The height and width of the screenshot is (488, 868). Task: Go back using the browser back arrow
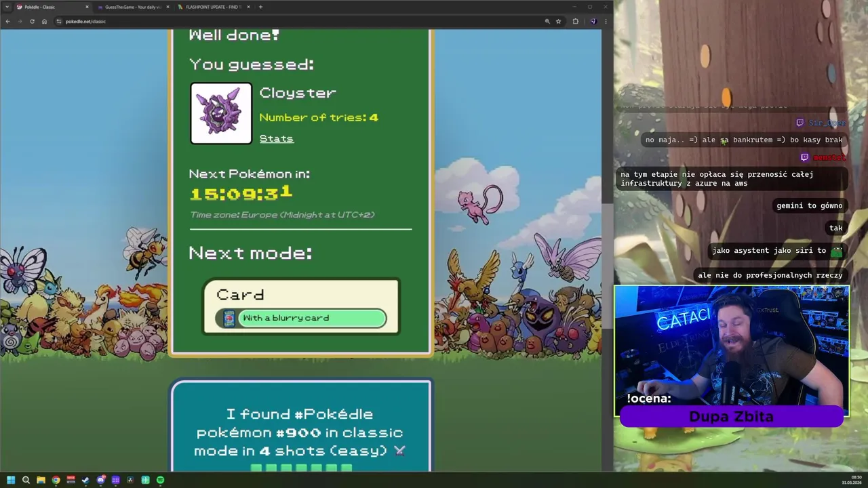click(x=7, y=21)
